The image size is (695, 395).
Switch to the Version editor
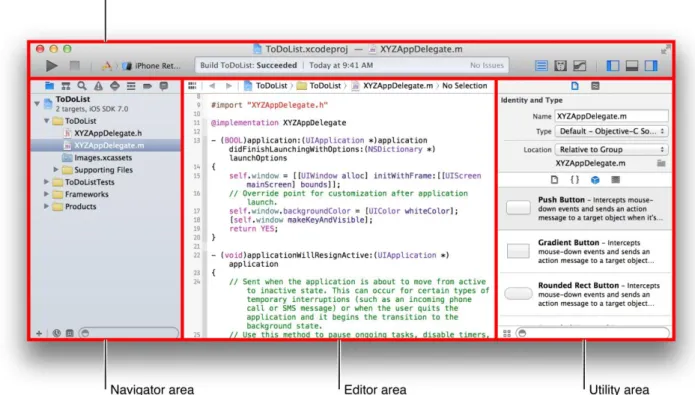[x=580, y=66]
